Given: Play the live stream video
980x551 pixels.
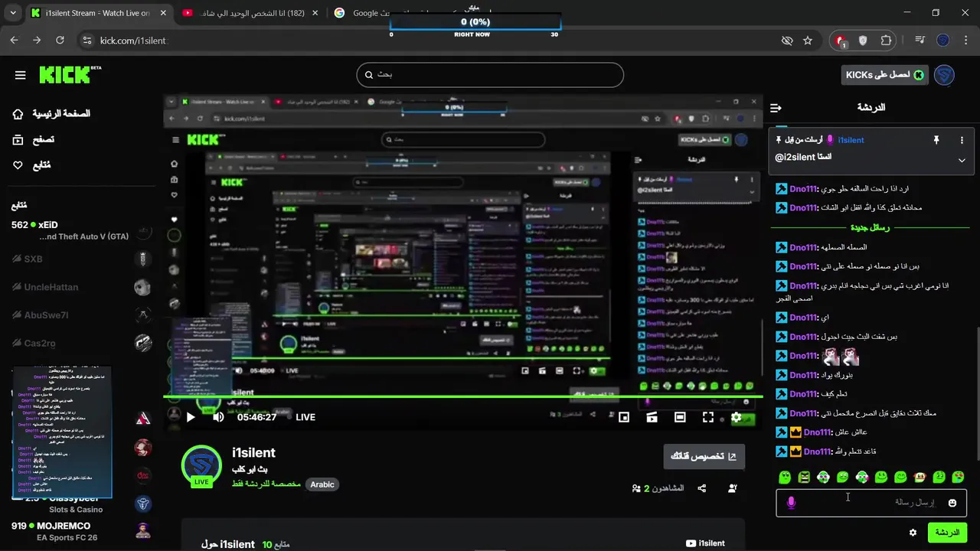Looking at the screenshot, I should [191, 417].
